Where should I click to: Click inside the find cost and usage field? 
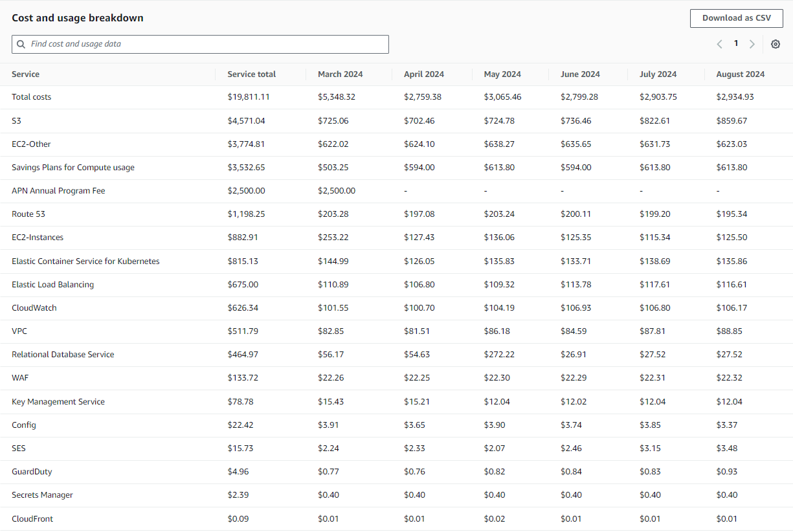(194, 44)
